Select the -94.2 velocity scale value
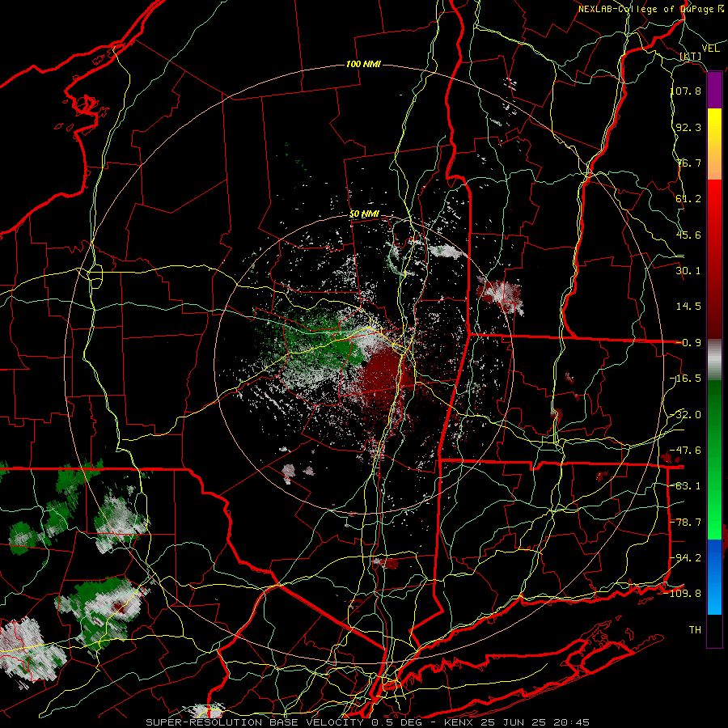This screenshot has width=728, height=728. (x=686, y=558)
